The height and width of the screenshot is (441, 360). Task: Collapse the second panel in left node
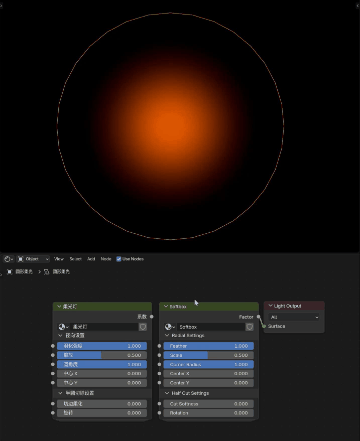(60, 393)
